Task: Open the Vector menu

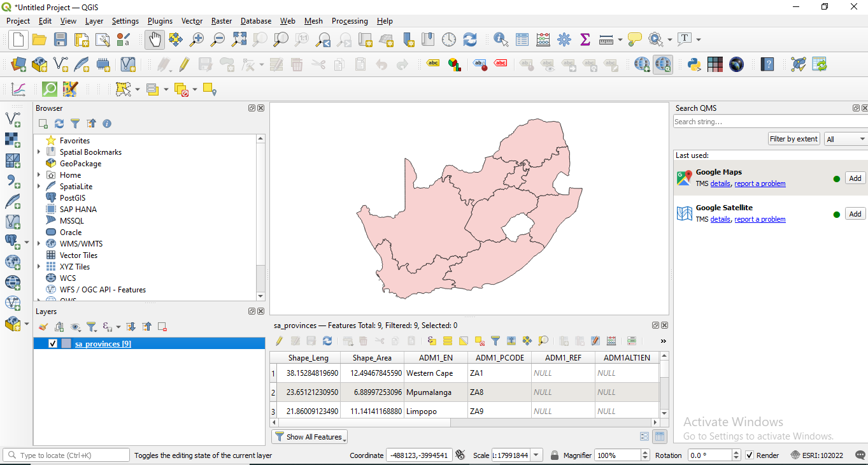Action: pos(192,21)
